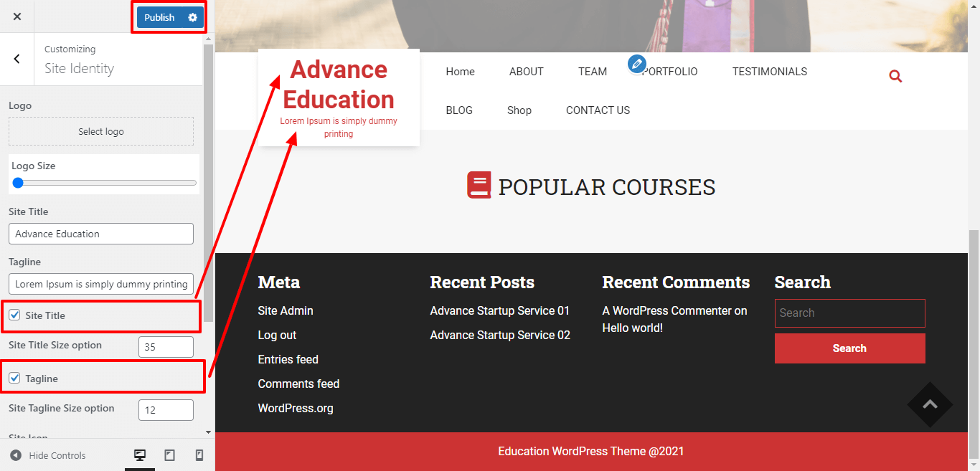Viewport: 980px width, 471px height.
Task: Close the Customizer with the X icon
Action: [x=17, y=16]
